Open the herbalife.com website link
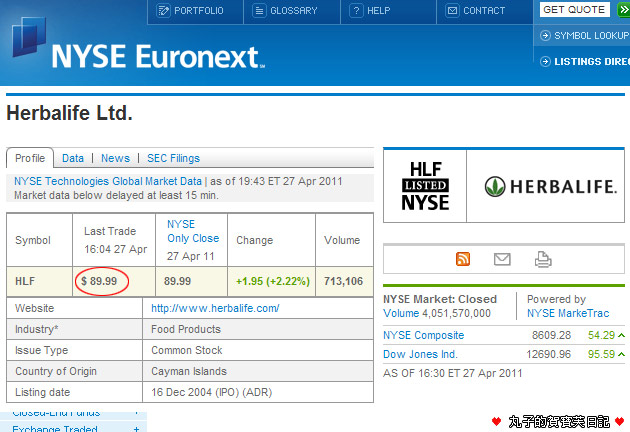This screenshot has height=432, width=630. click(x=215, y=308)
